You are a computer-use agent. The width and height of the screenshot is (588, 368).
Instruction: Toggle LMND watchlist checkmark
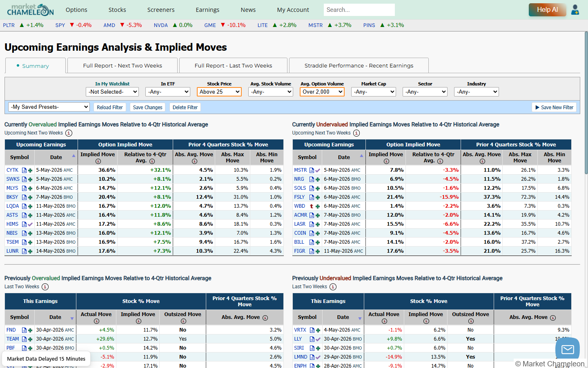(x=318, y=357)
